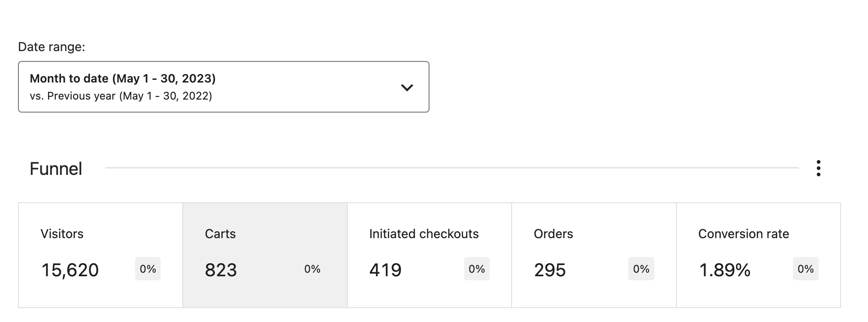Viewport: 868px width, 322px height.
Task: Click the 15,620 visitors metric
Action: tap(70, 270)
